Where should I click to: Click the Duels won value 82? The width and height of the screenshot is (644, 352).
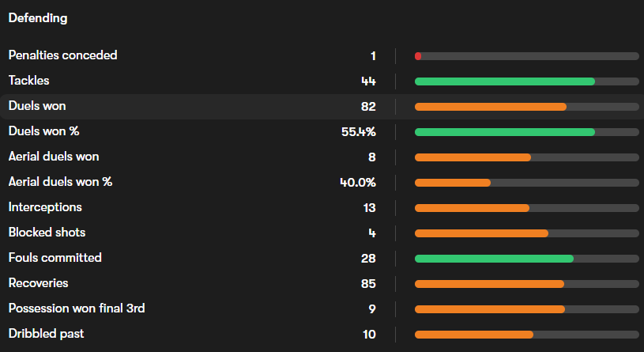pos(367,106)
